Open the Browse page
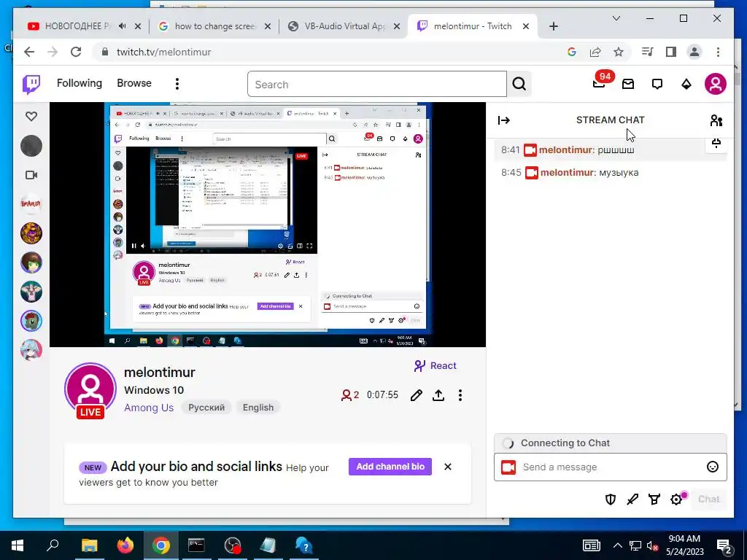The image size is (747, 560). [134, 83]
